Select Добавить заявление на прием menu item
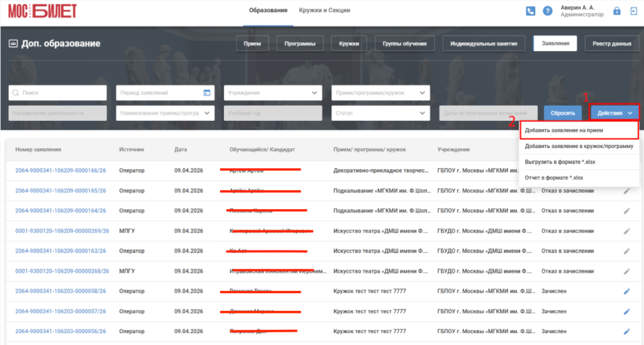 (x=579, y=130)
